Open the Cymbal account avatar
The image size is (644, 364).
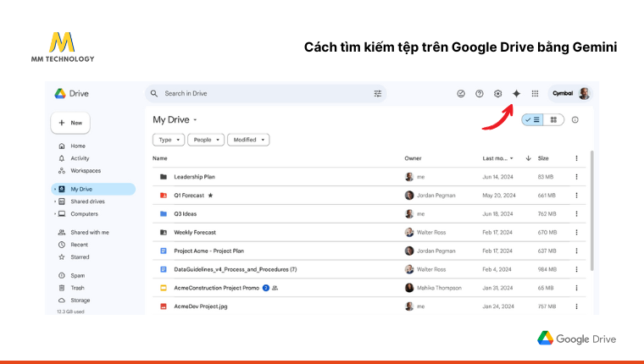[x=584, y=94]
